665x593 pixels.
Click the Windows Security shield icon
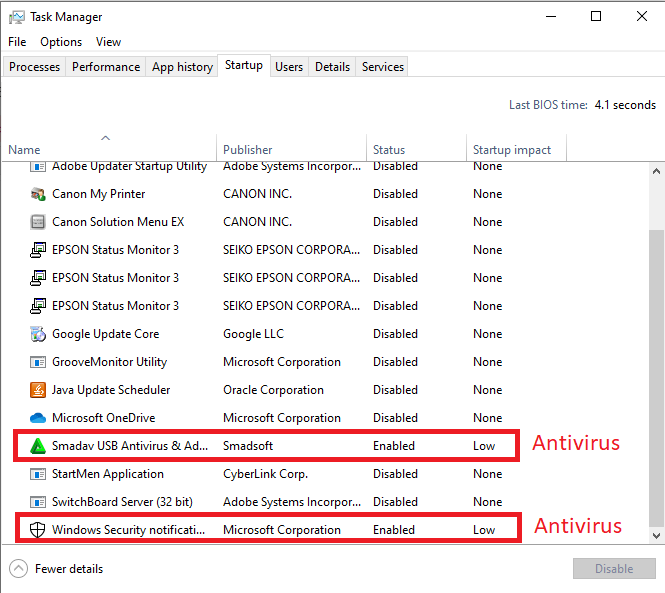click(38, 530)
